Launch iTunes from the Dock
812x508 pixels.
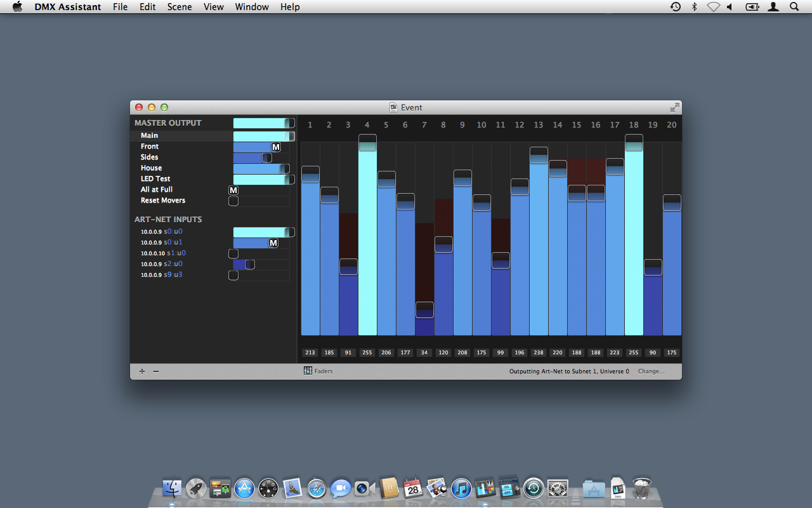(461, 488)
